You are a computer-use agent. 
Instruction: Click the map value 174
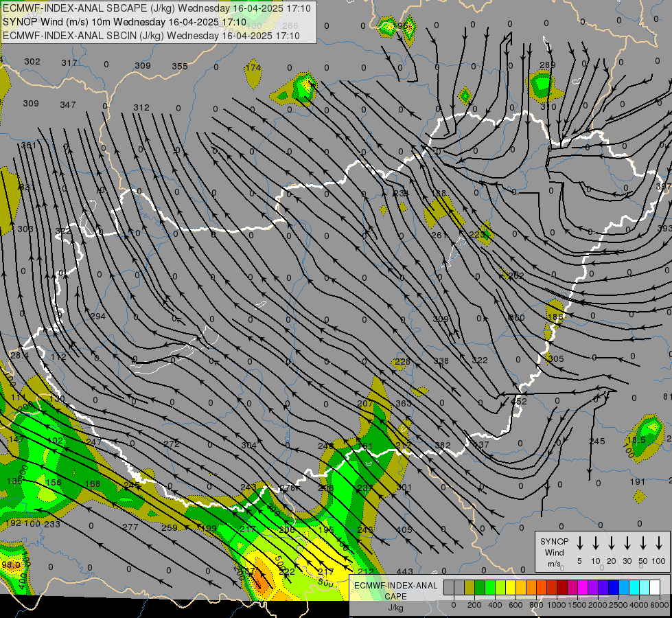point(253,67)
